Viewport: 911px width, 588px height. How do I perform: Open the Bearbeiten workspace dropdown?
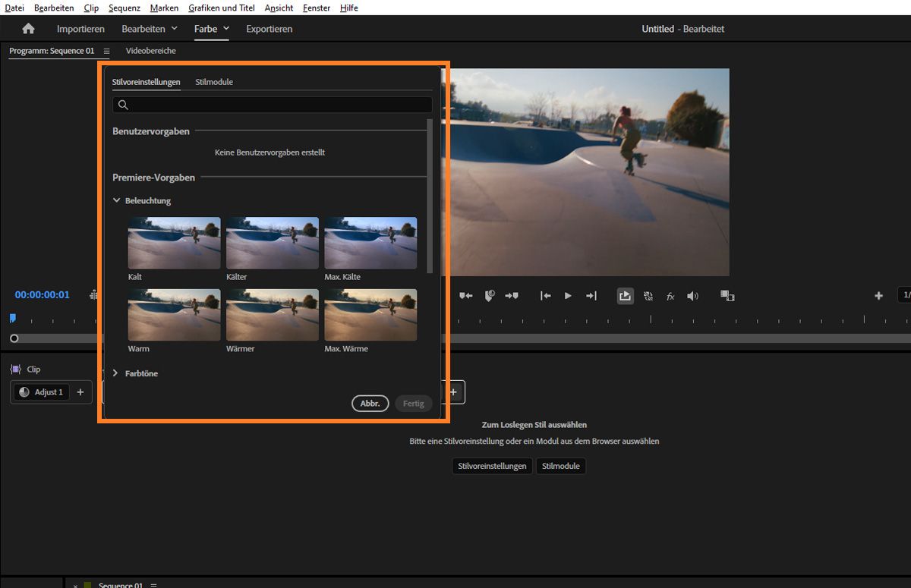pos(175,29)
